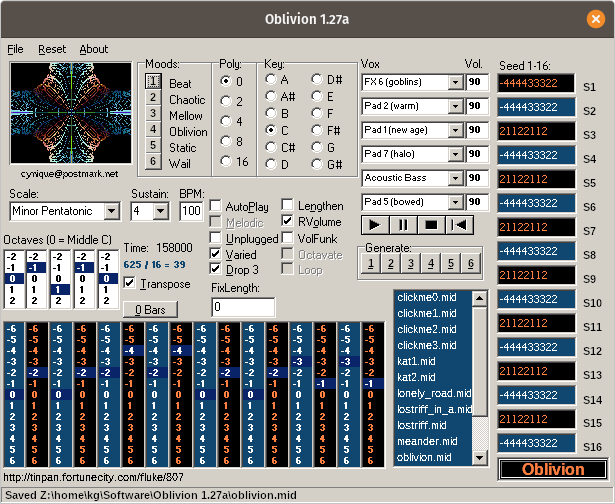This screenshot has width=615, height=504.
Task: Click the orange Oblivion button
Action: pos(553,469)
